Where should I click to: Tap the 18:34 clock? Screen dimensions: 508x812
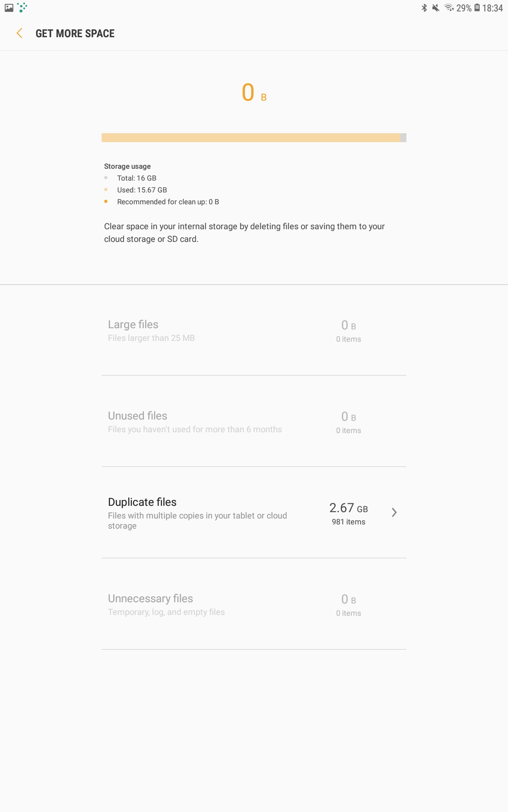point(492,8)
